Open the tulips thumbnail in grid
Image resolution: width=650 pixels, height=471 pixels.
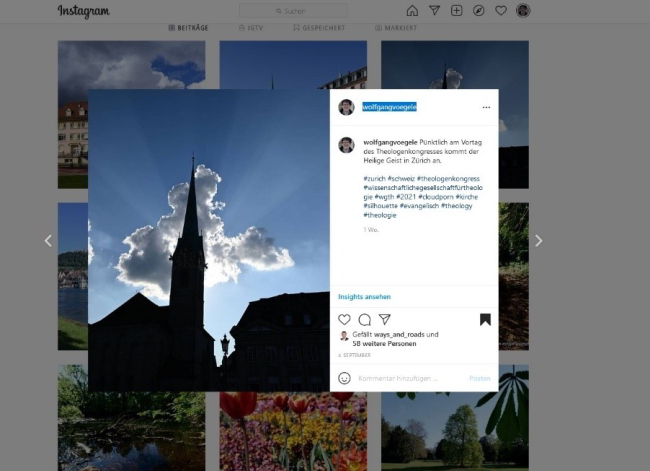click(x=293, y=431)
